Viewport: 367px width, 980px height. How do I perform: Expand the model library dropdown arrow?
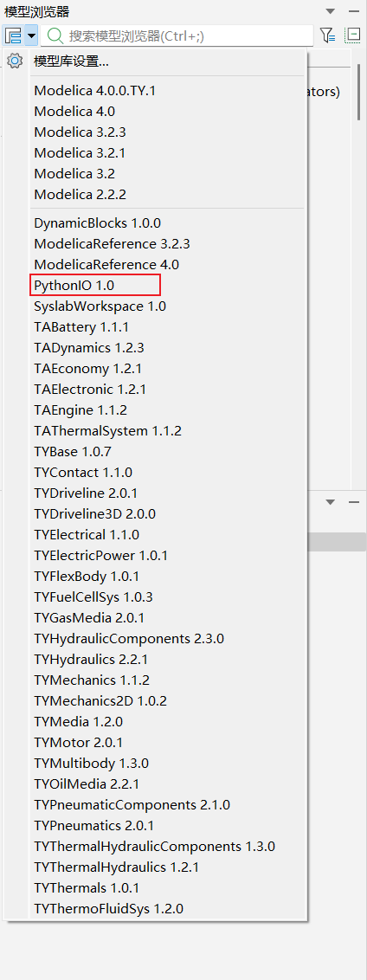(31, 35)
